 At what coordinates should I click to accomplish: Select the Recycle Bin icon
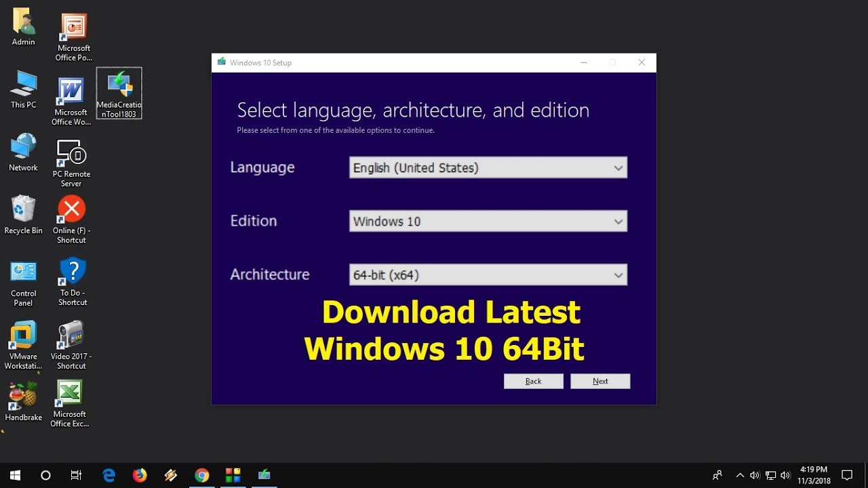(x=23, y=216)
